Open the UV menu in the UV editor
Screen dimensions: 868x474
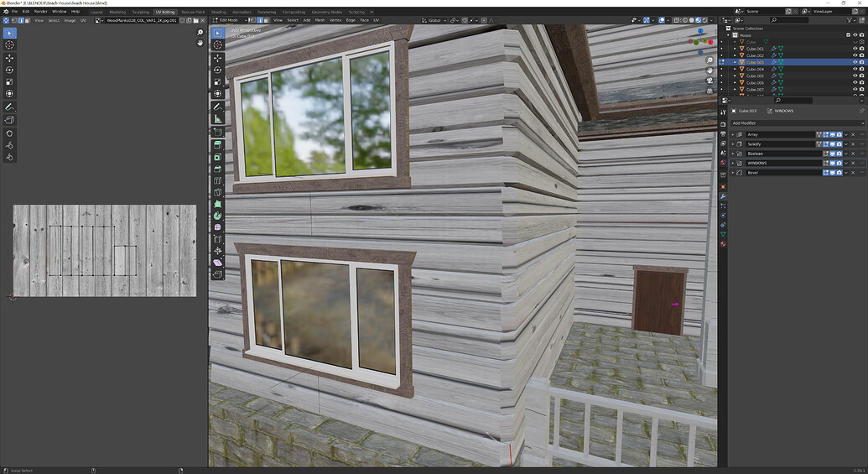pyautogui.click(x=83, y=20)
